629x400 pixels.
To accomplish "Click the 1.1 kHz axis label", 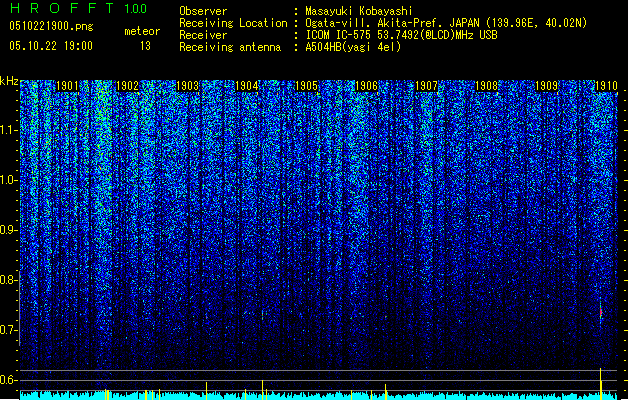I will point(9,130).
